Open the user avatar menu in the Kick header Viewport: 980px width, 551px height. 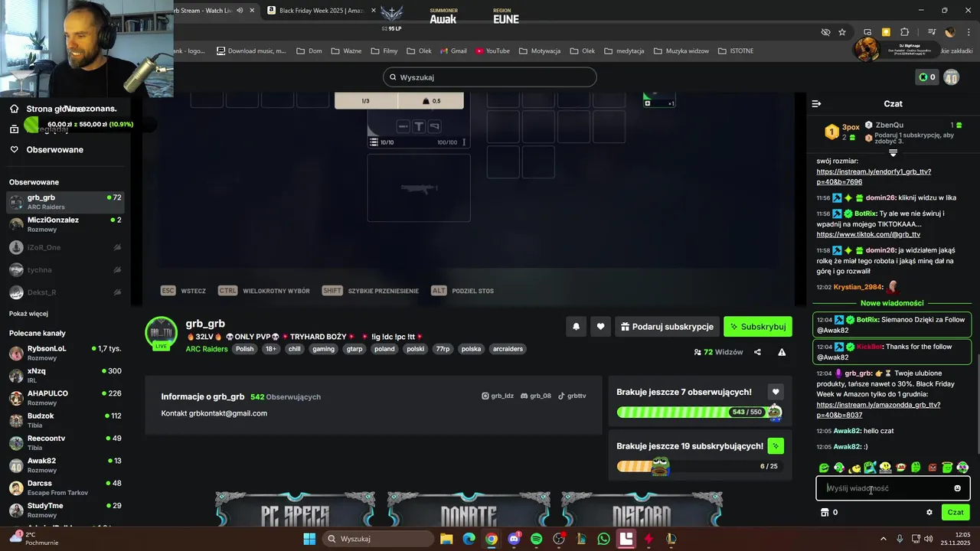[951, 77]
